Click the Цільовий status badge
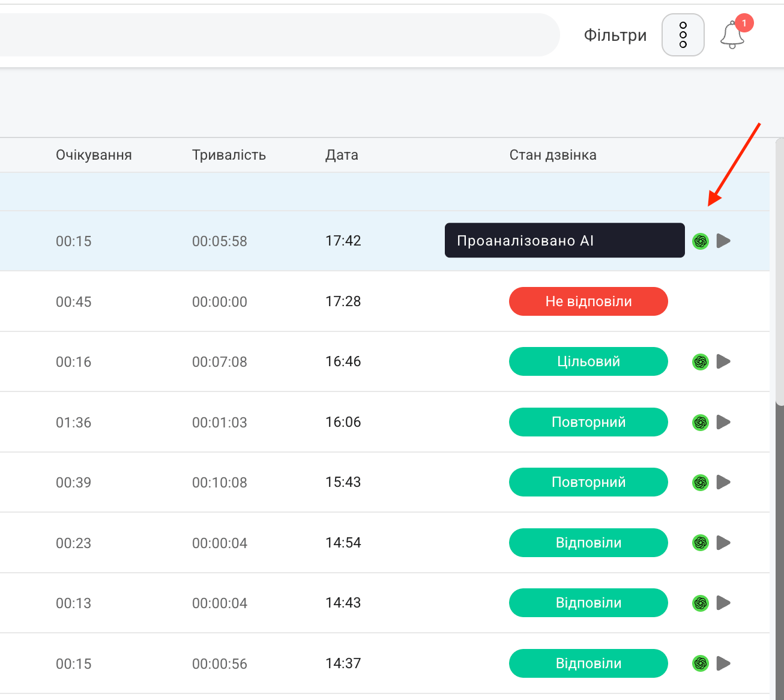 [588, 361]
